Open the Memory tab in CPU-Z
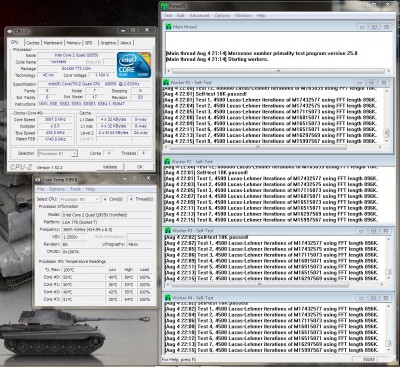The height and width of the screenshot is (367, 400). point(74,43)
